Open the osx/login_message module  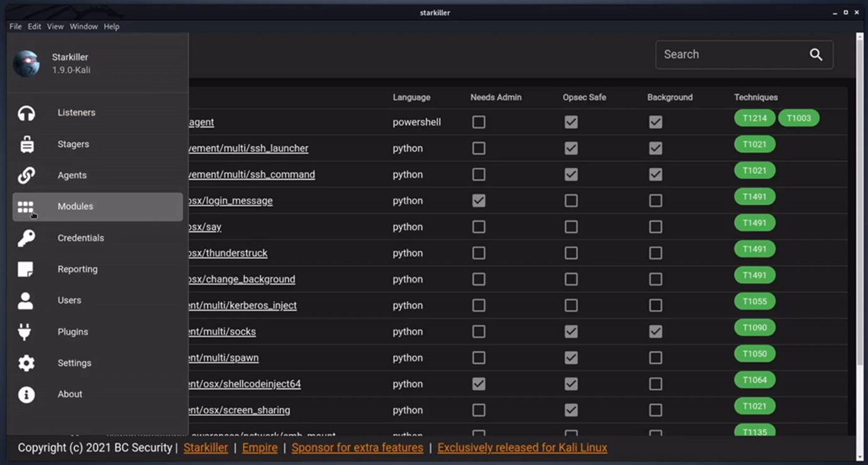pyautogui.click(x=231, y=201)
